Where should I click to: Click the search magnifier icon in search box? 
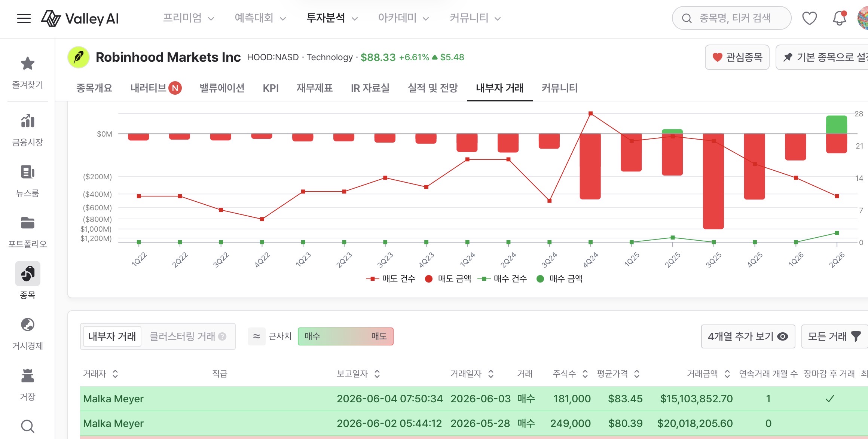coord(687,18)
